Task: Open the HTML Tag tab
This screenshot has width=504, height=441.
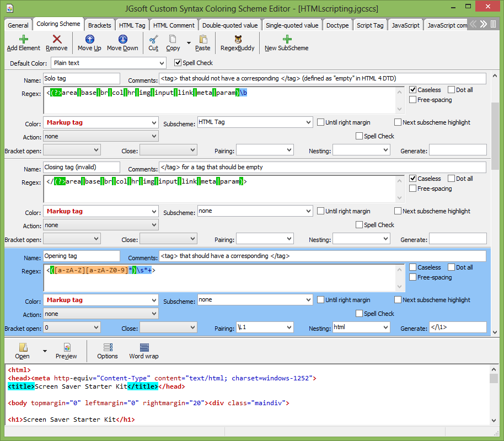Action: pyautogui.click(x=132, y=25)
